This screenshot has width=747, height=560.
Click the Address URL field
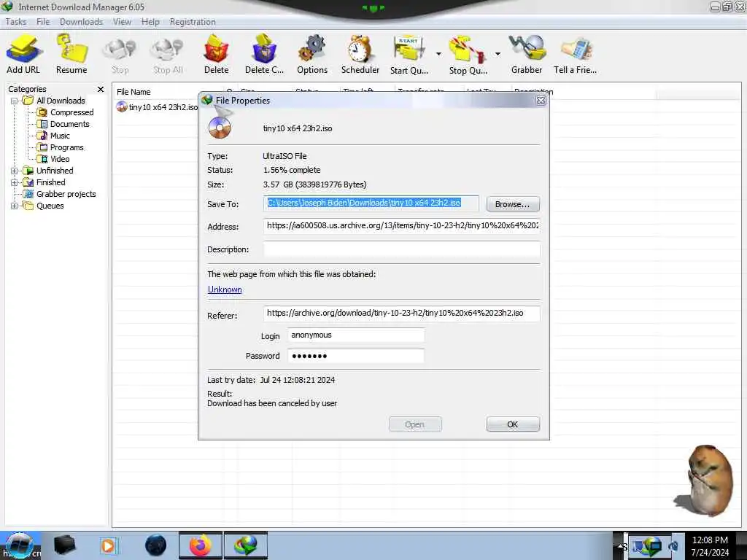402,226
